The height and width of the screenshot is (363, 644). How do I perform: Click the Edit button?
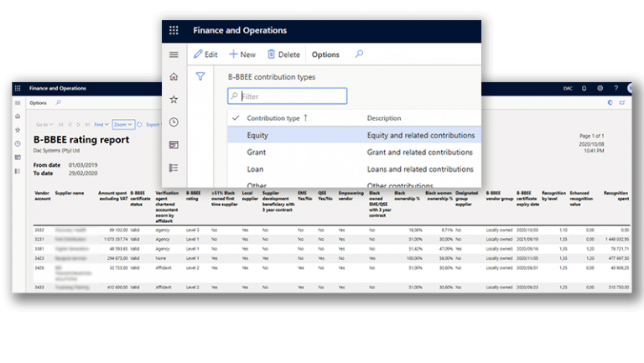click(205, 54)
